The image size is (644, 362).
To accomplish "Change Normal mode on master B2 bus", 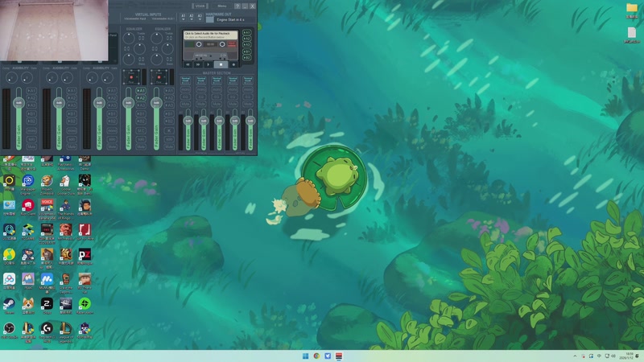I will click(x=248, y=80).
